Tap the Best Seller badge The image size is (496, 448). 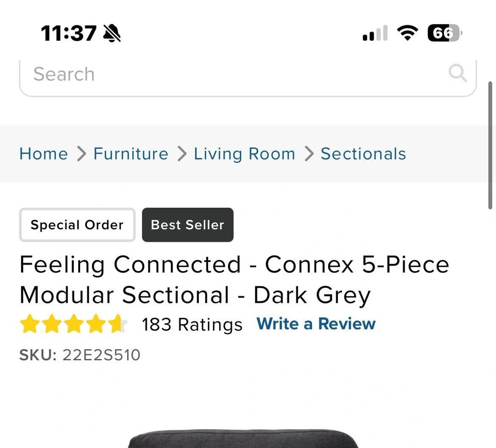coord(188,225)
